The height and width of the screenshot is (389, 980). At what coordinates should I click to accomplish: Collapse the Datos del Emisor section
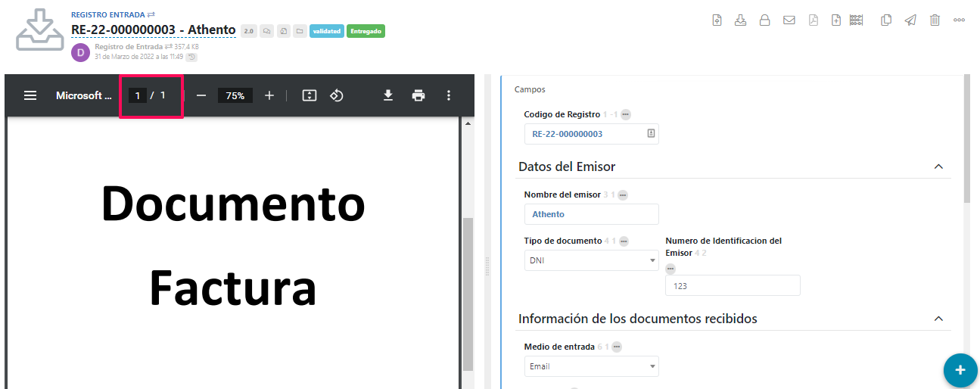click(x=938, y=166)
